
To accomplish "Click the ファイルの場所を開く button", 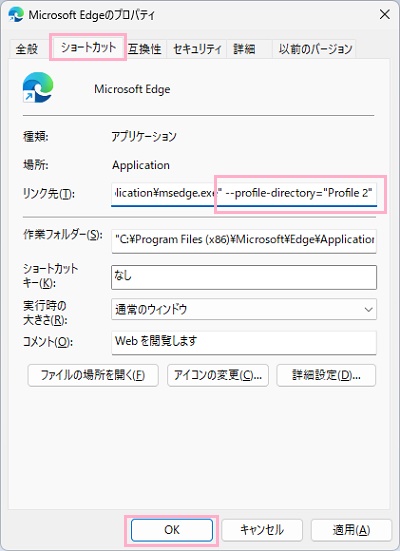I will (x=93, y=375).
